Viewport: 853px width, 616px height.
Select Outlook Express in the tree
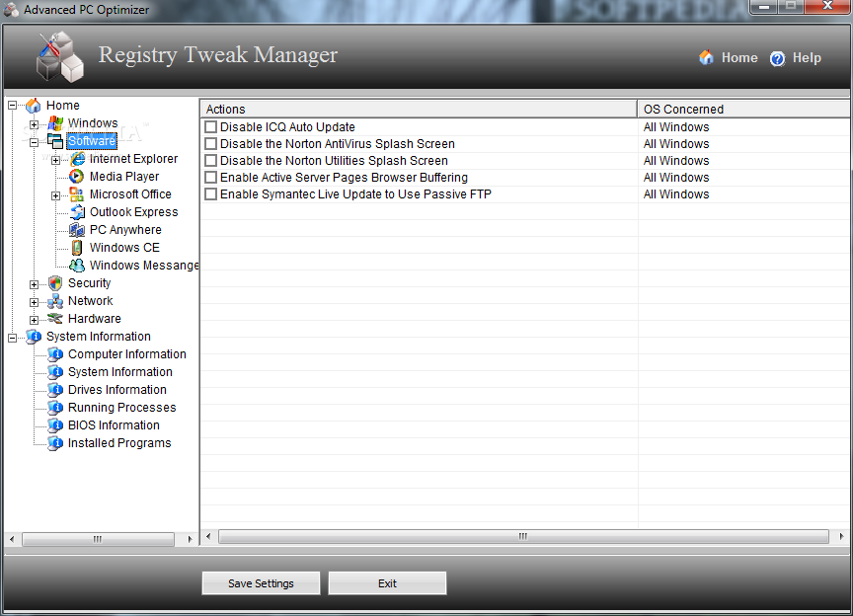(x=134, y=212)
